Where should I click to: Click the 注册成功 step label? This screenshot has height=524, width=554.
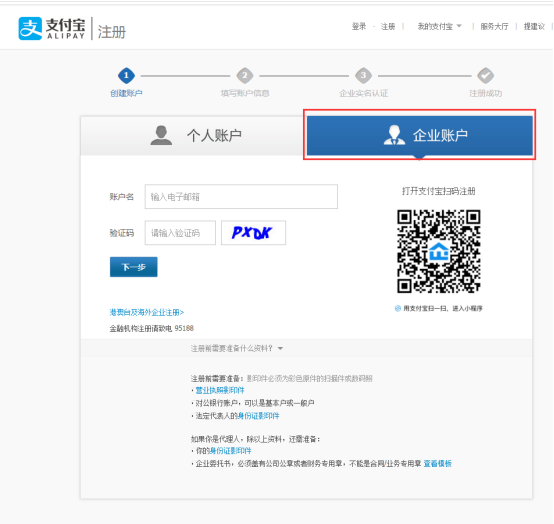click(486, 93)
